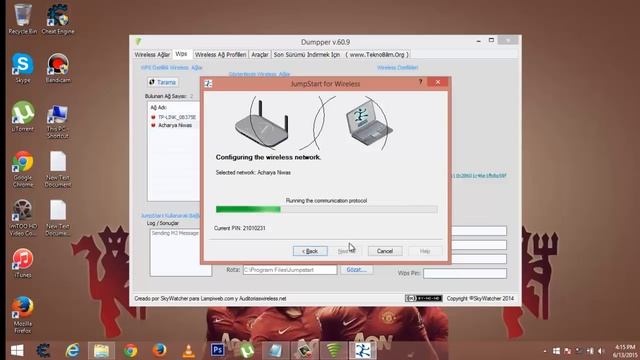The height and width of the screenshot is (360, 640).
Task: Click the Gözat browse button
Action: coord(356,270)
